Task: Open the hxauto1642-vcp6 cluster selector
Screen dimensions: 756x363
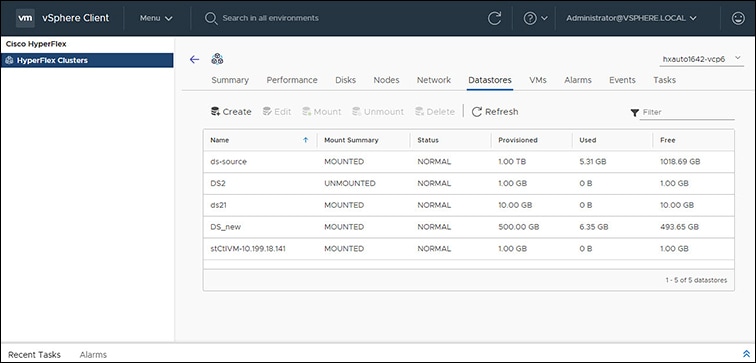Action: (x=702, y=59)
